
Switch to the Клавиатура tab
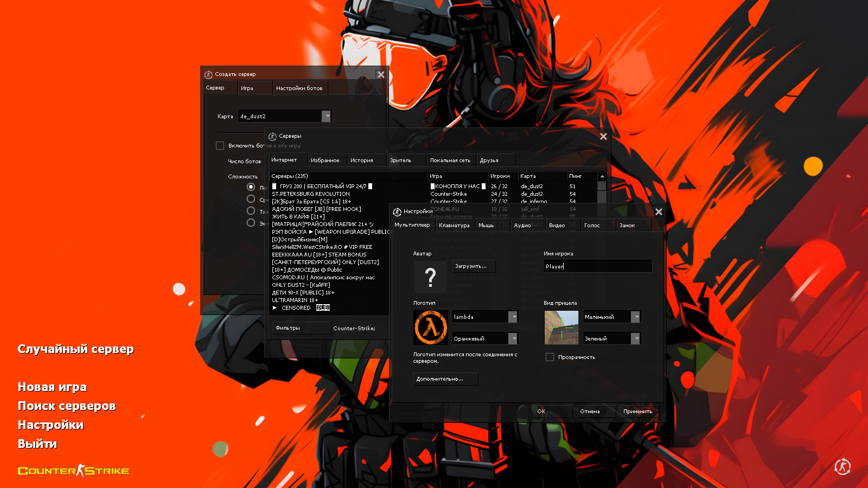point(454,226)
